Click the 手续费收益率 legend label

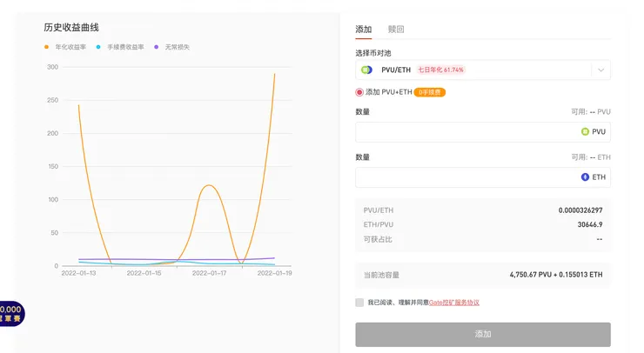(x=125, y=47)
